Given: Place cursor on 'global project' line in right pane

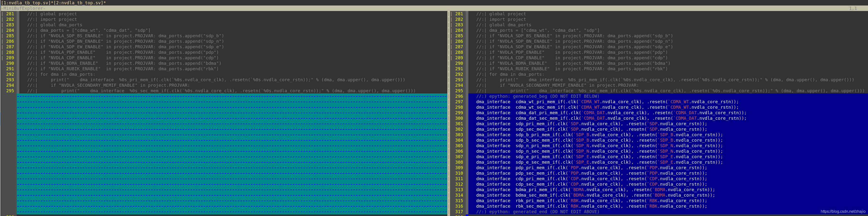Looking at the screenshot, I should tap(501, 14).
